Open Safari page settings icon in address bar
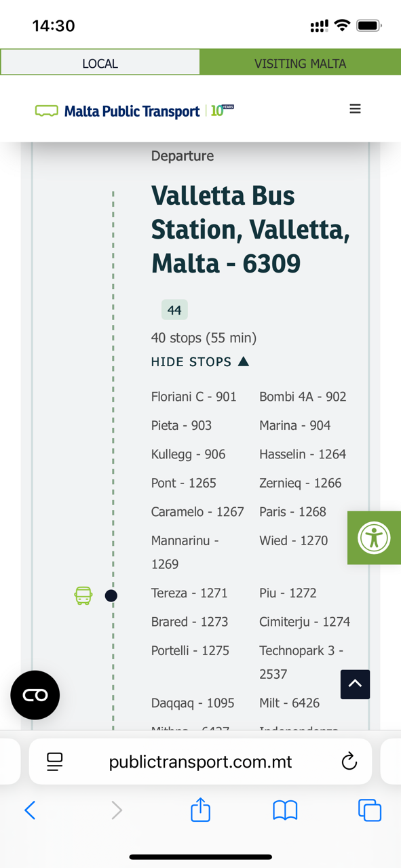Image resolution: width=401 pixels, height=868 pixels. (55, 762)
